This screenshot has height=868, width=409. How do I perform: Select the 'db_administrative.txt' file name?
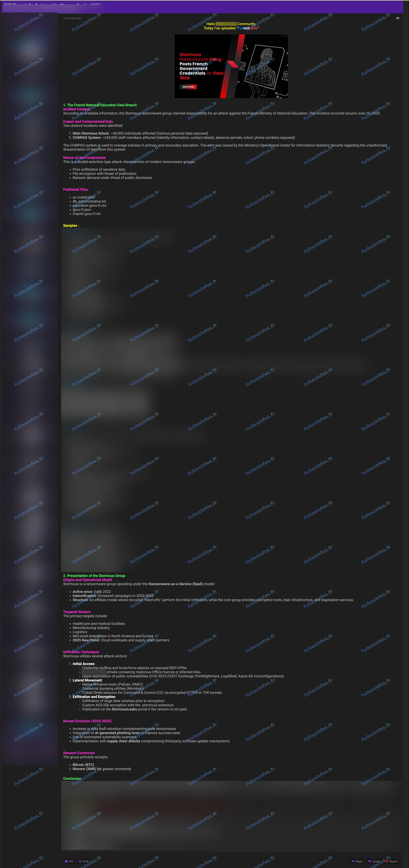point(89,202)
